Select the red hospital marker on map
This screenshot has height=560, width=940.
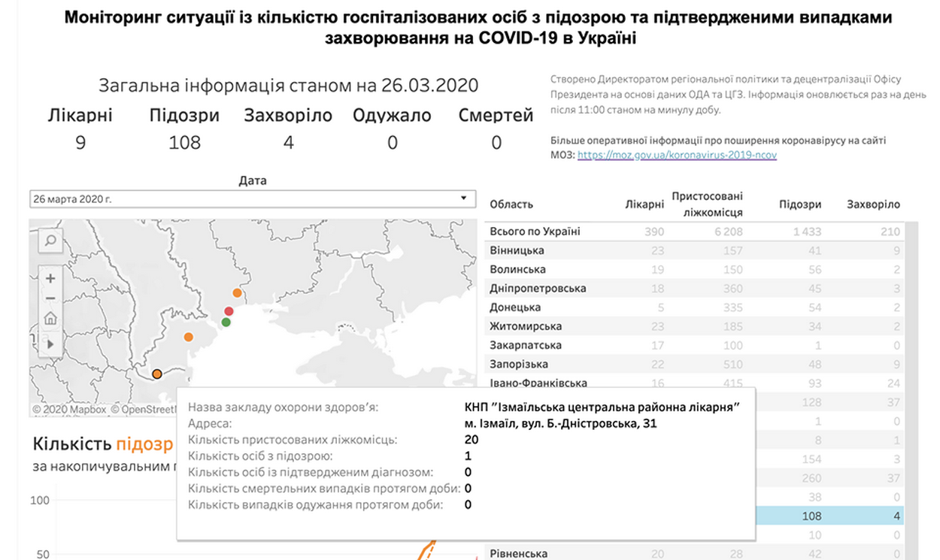(229, 311)
